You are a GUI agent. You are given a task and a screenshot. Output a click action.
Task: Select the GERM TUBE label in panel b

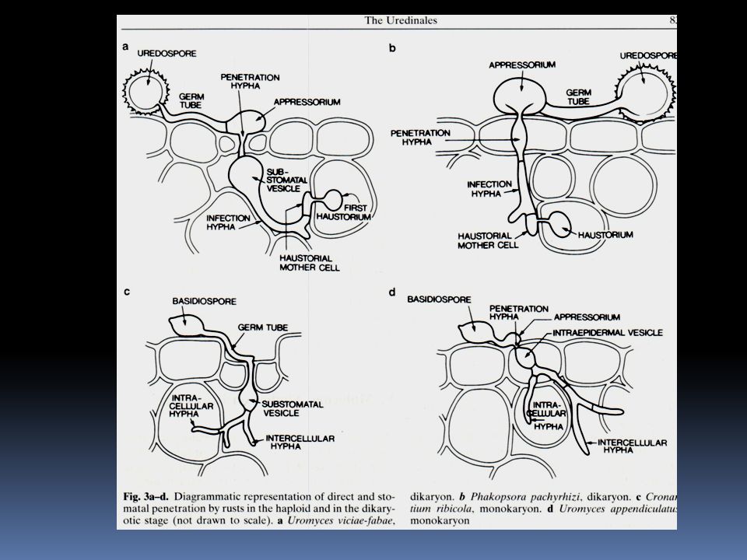pos(579,96)
